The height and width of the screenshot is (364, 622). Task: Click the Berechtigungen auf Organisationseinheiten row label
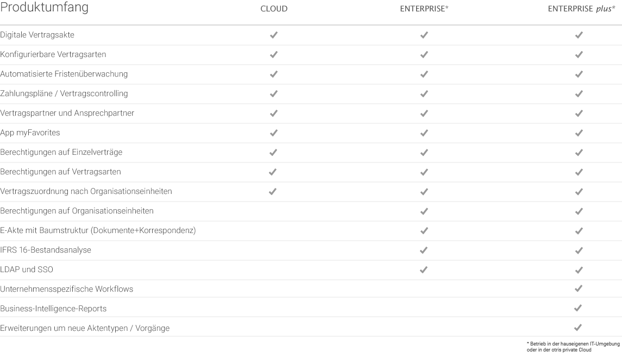(x=77, y=211)
